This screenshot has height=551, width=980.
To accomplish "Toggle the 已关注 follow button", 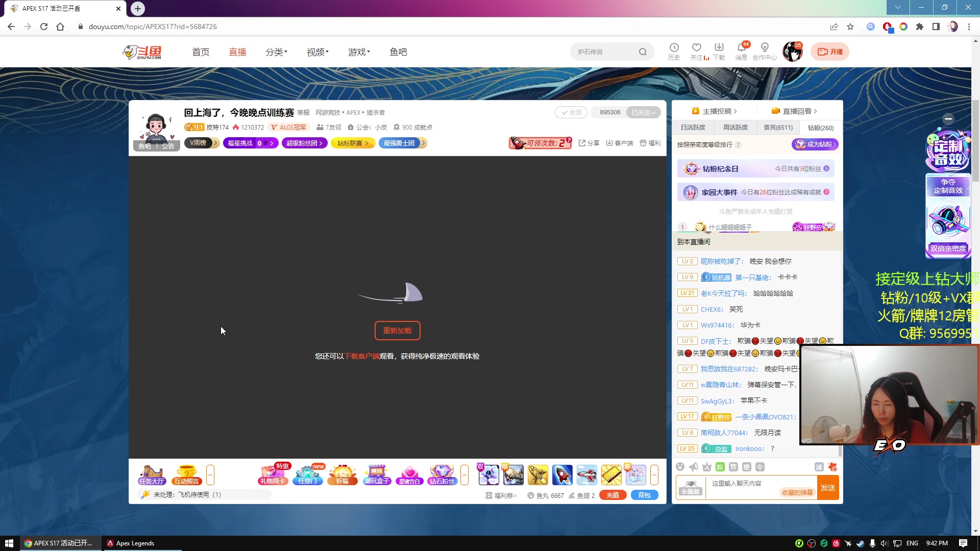I will tap(643, 112).
